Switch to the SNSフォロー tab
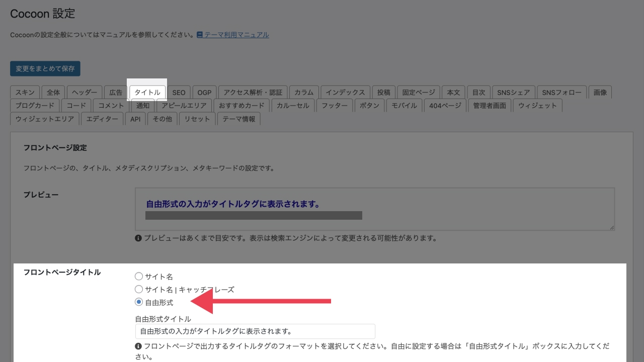The image size is (644, 362). click(x=561, y=93)
